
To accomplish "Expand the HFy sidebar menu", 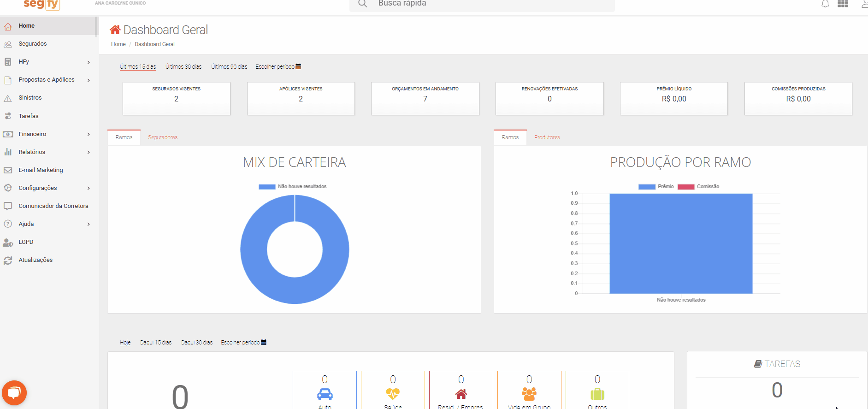I will (x=46, y=62).
